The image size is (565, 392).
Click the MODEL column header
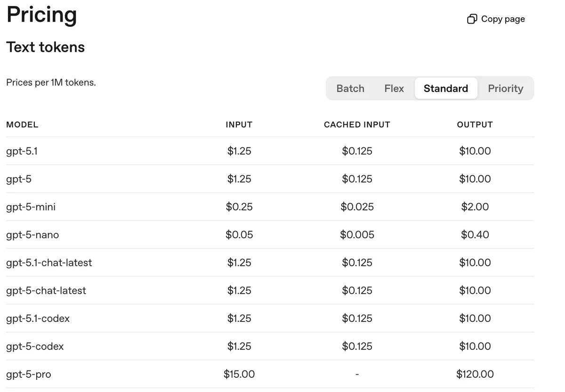coord(22,125)
